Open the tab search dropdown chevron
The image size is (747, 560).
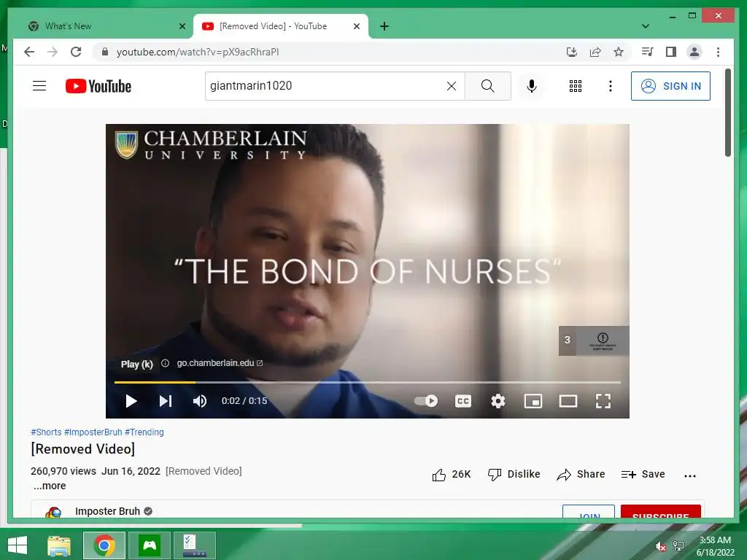click(x=646, y=26)
